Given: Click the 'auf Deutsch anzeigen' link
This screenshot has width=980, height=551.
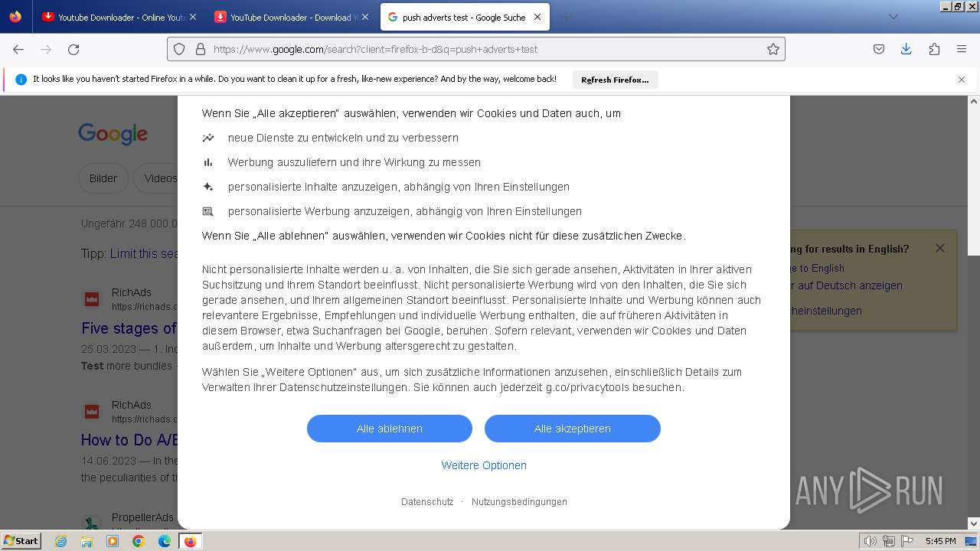Looking at the screenshot, I should pyautogui.click(x=846, y=285).
